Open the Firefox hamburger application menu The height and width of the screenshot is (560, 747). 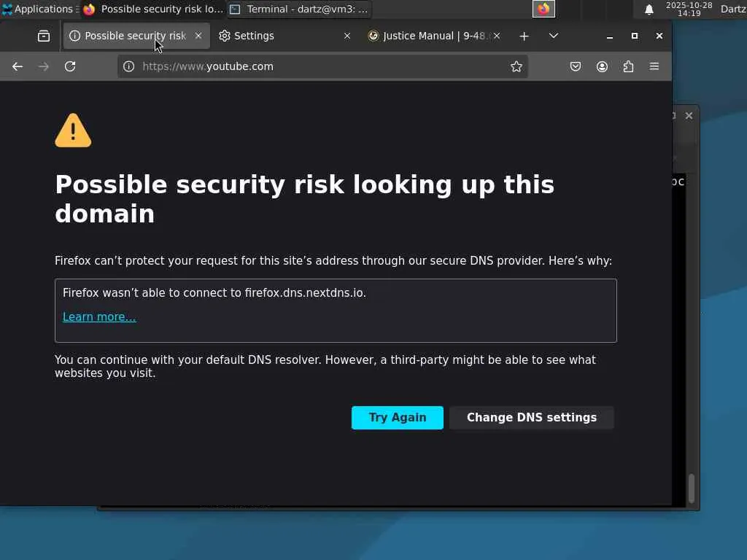click(x=654, y=66)
